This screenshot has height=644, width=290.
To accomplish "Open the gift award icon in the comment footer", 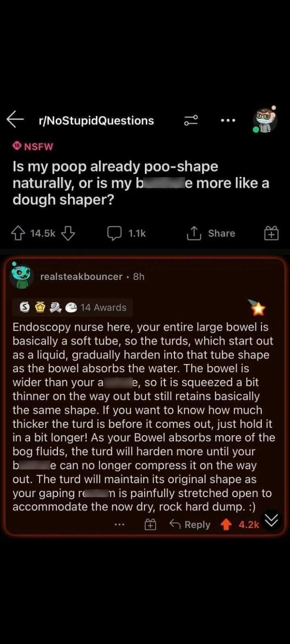I will pyautogui.click(x=150, y=524).
